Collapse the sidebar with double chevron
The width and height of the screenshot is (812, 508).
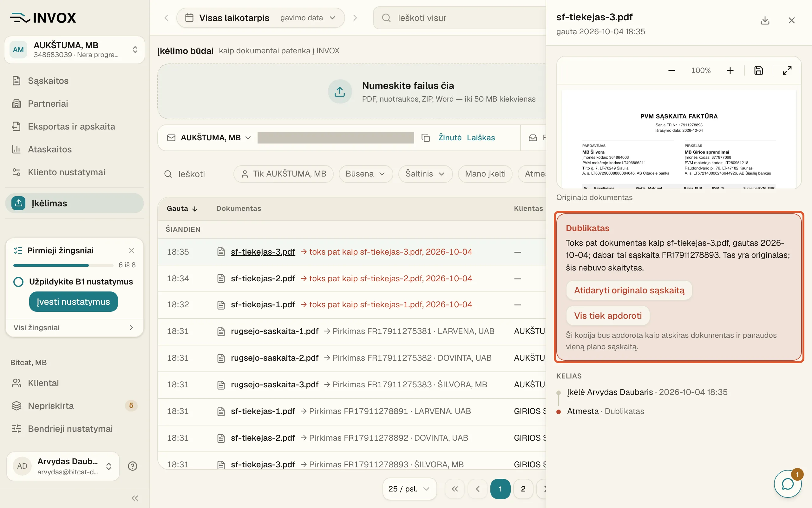(x=135, y=498)
